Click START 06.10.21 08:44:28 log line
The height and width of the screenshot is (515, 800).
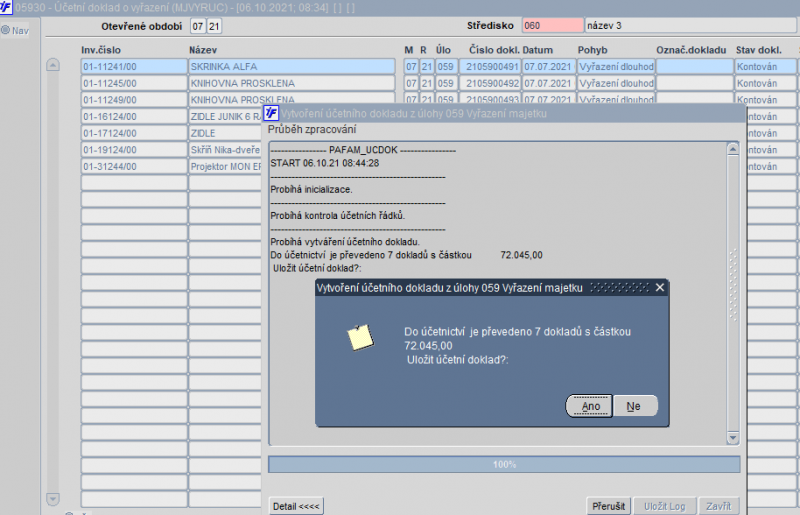pos(324,163)
